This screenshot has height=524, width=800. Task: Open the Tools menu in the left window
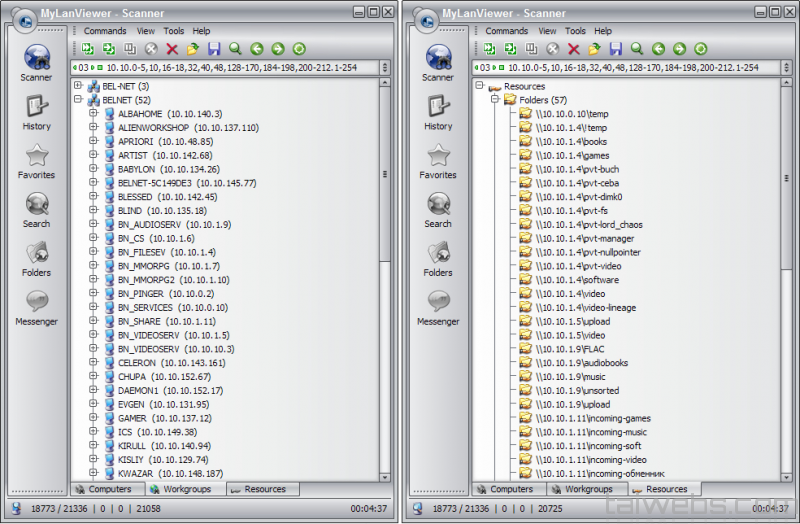(173, 31)
